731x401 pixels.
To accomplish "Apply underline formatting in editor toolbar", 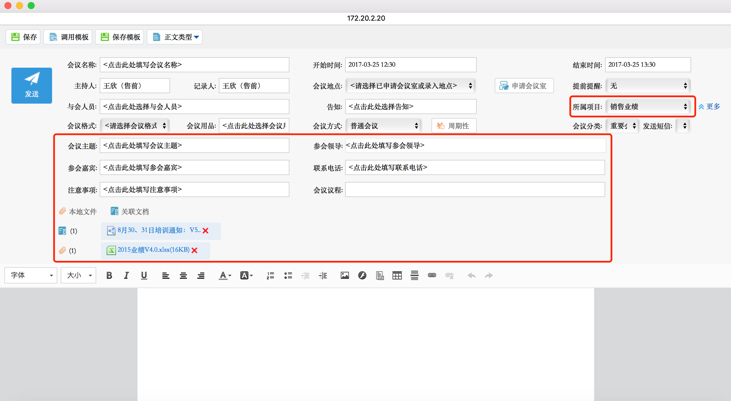I will 144,276.
